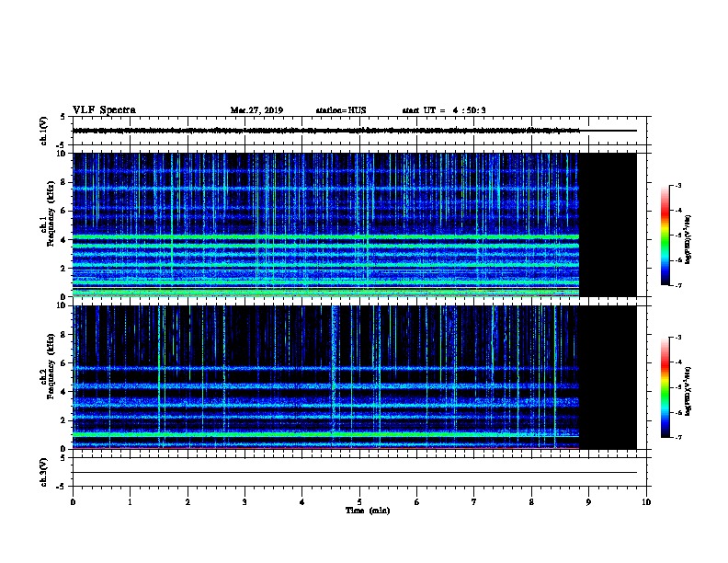The height and width of the screenshot is (563, 728).
Task: Click the date text "Mar.27, 2019"
Action: click(x=256, y=110)
